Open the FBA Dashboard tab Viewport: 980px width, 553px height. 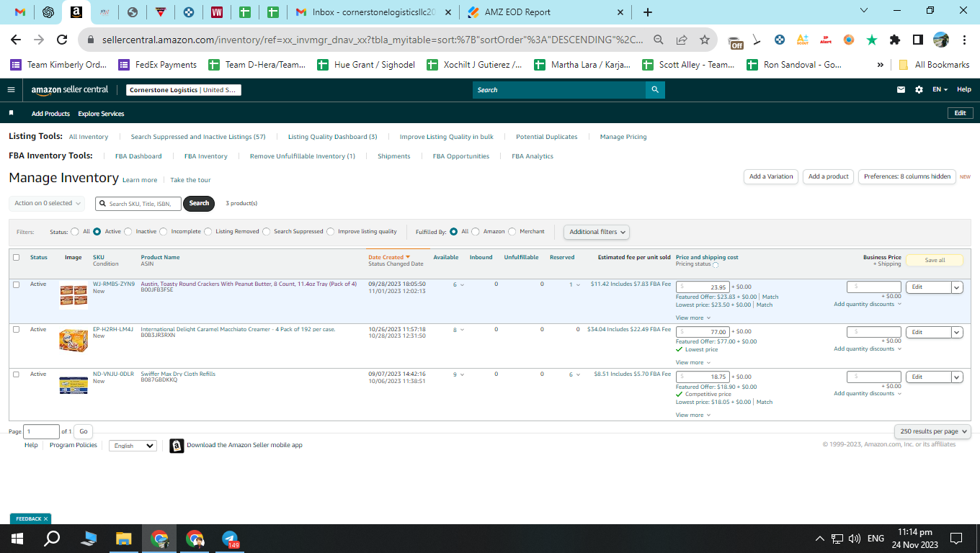[x=138, y=156]
